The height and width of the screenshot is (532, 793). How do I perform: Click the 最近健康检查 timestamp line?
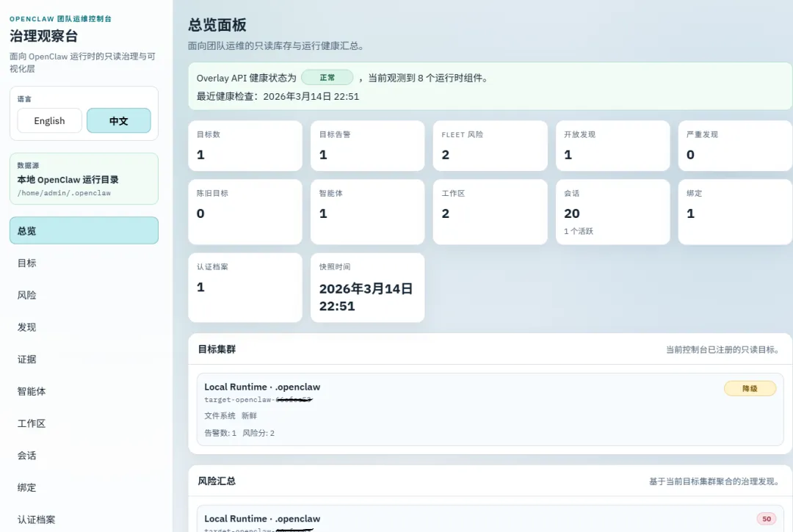point(278,97)
